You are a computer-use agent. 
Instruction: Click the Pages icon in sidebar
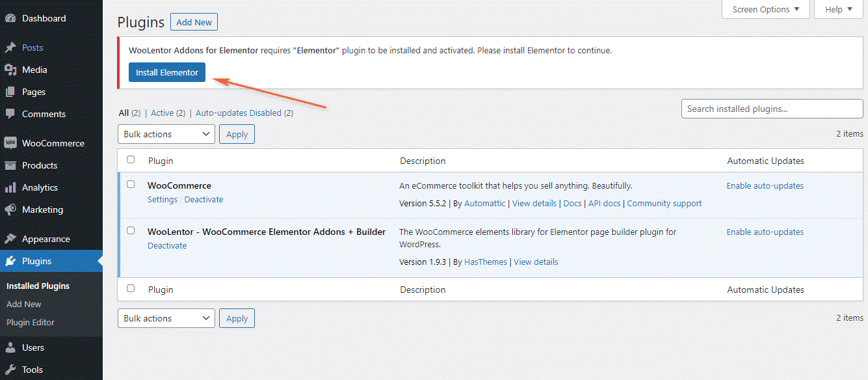click(10, 92)
